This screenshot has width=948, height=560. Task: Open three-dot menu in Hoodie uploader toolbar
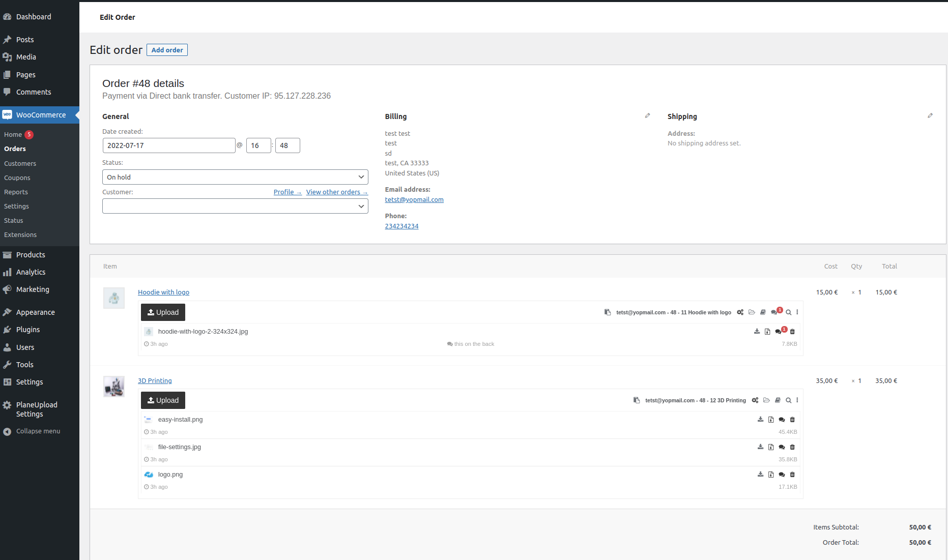click(797, 312)
